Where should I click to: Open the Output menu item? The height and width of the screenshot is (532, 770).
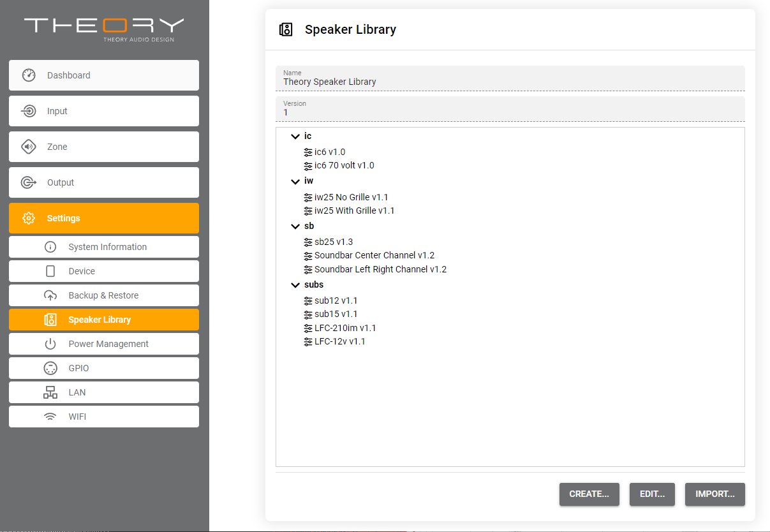(104, 182)
